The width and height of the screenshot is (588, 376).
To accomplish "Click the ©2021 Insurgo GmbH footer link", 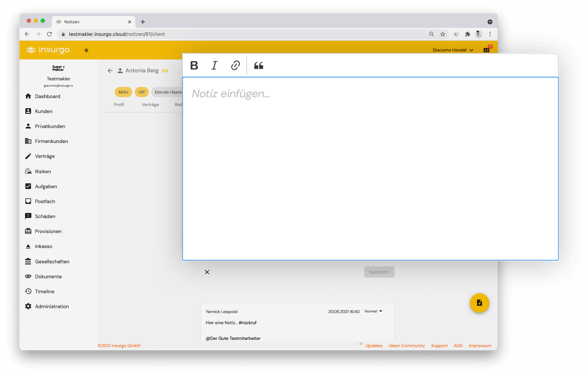I will (x=119, y=345).
